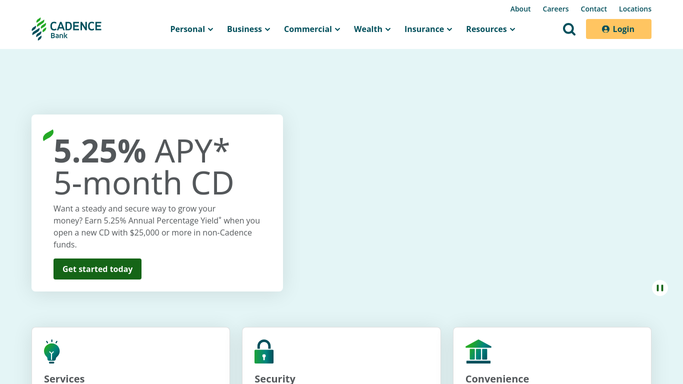Expand the Business dropdown menu

(x=248, y=29)
